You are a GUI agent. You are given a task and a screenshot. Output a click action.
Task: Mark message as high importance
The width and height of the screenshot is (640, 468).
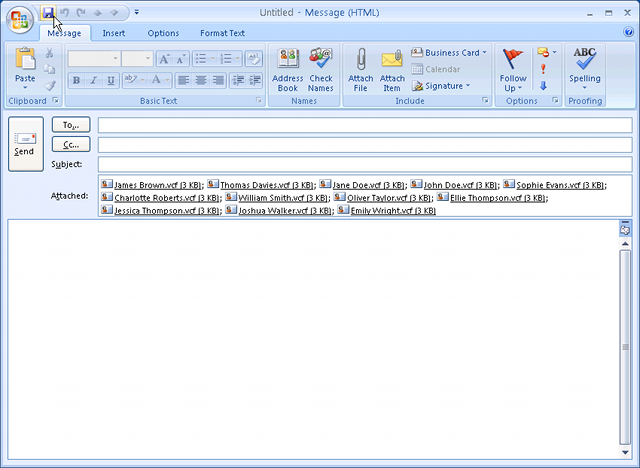[x=542, y=69]
